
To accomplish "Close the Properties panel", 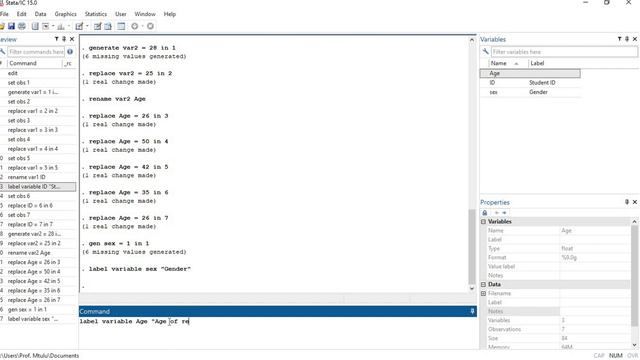I will [635, 202].
